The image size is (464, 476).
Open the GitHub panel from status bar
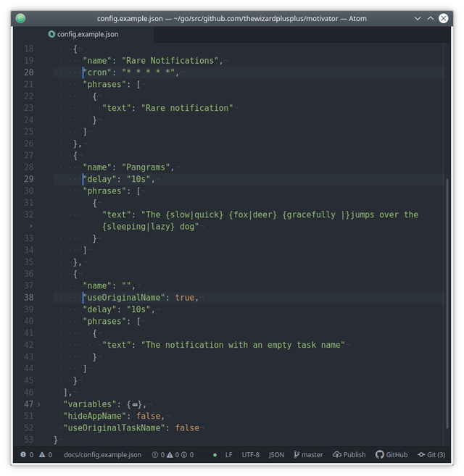tap(391, 454)
